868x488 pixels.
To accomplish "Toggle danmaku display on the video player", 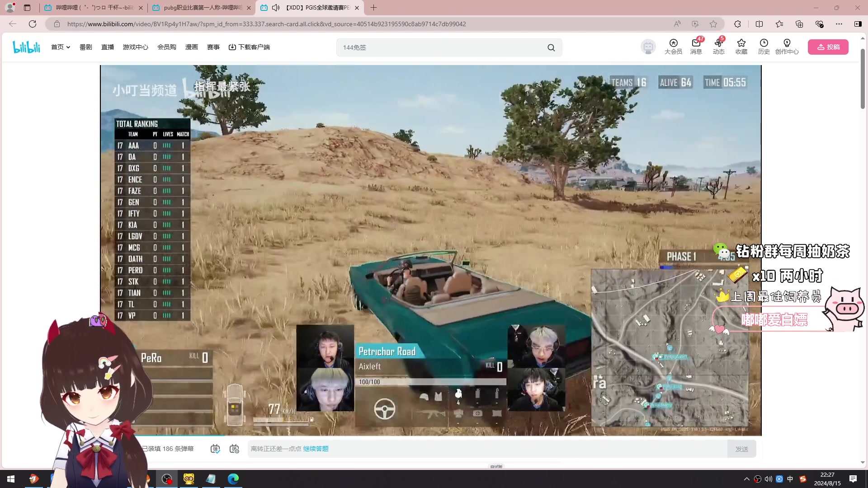I will pos(215,449).
